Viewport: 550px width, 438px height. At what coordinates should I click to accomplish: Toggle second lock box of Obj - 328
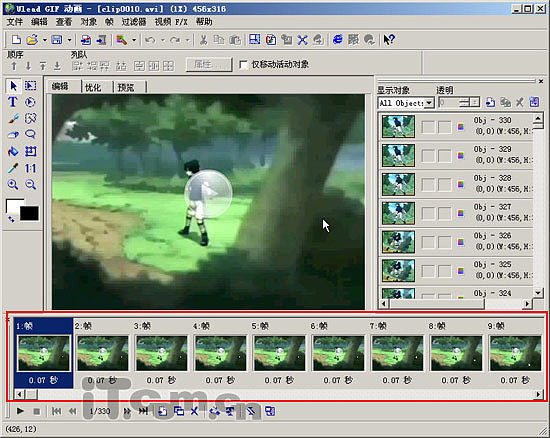(445, 184)
